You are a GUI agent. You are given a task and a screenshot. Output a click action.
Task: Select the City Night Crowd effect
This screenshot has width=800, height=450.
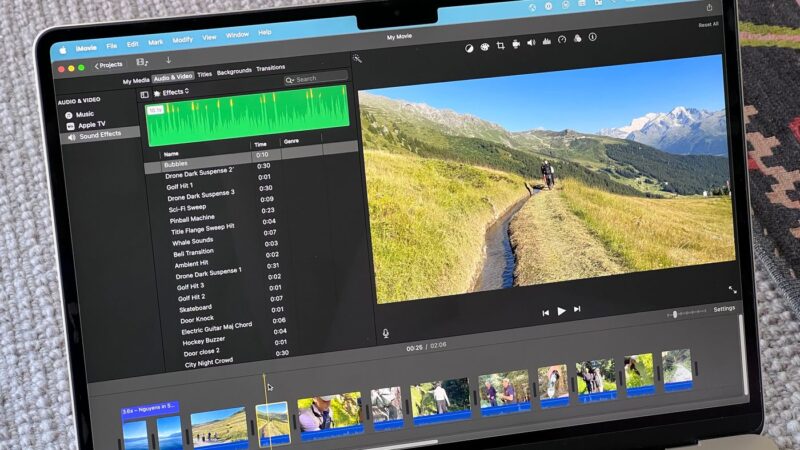point(209,363)
